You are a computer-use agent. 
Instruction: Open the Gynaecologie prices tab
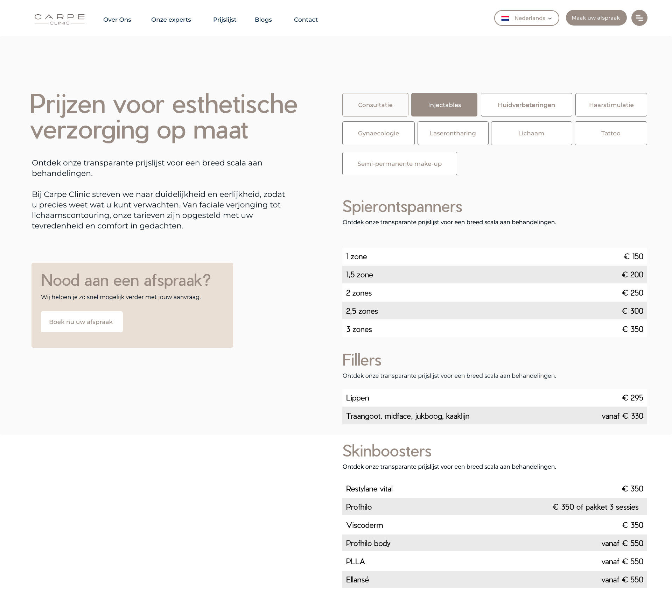point(378,133)
